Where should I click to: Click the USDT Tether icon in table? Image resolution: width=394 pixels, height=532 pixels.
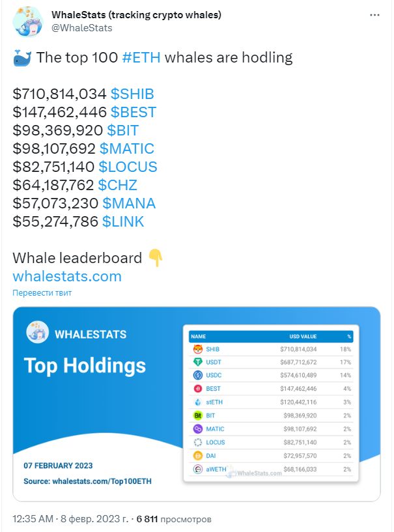click(198, 362)
